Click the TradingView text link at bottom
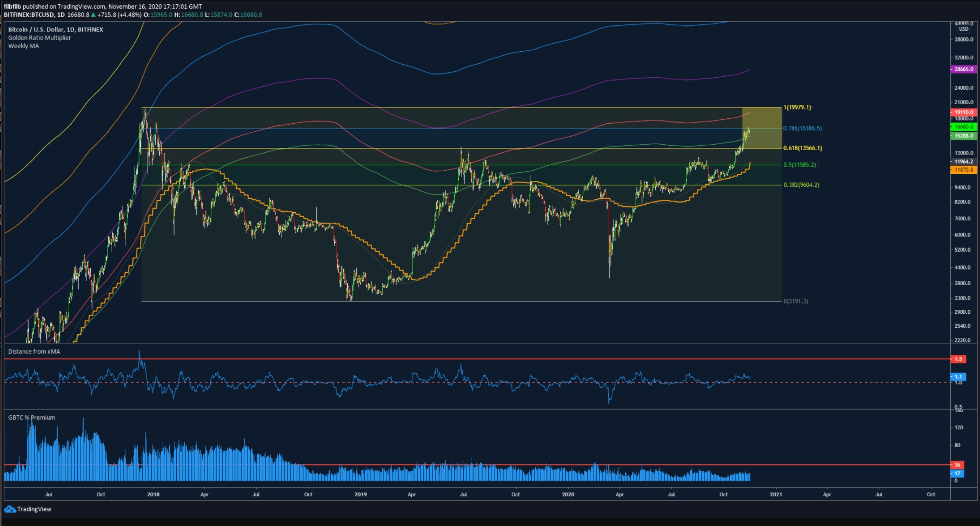The height and width of the screenshot is (526, 980). (34, 509)
